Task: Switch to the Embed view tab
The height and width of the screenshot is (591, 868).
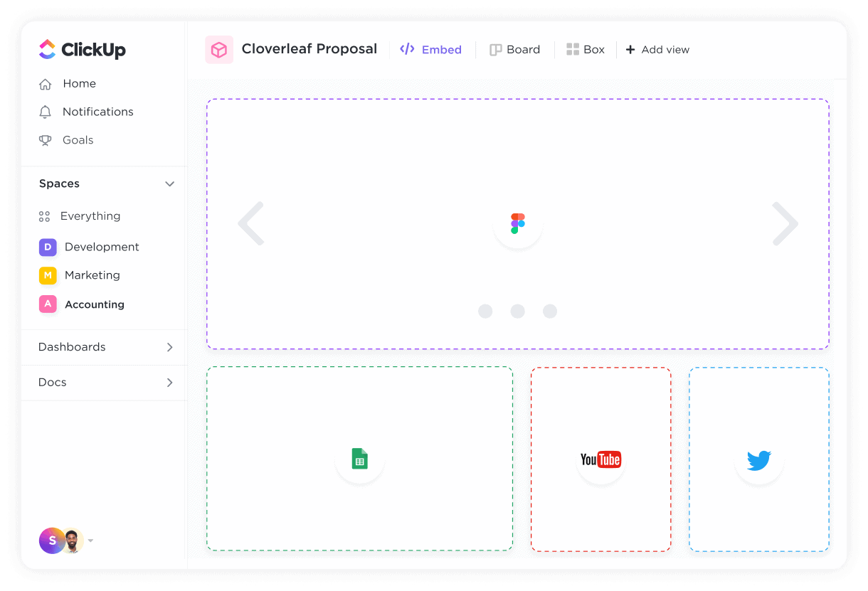Action: point(430,50)
